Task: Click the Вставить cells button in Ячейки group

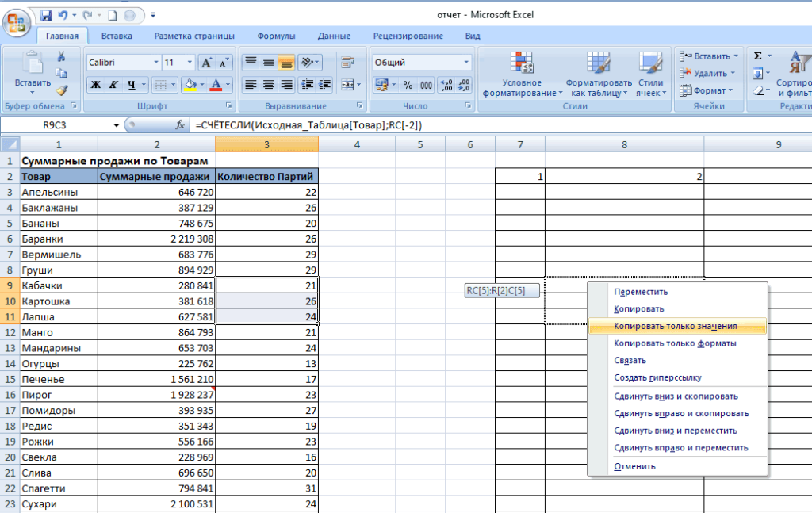Action: [708, 56]
